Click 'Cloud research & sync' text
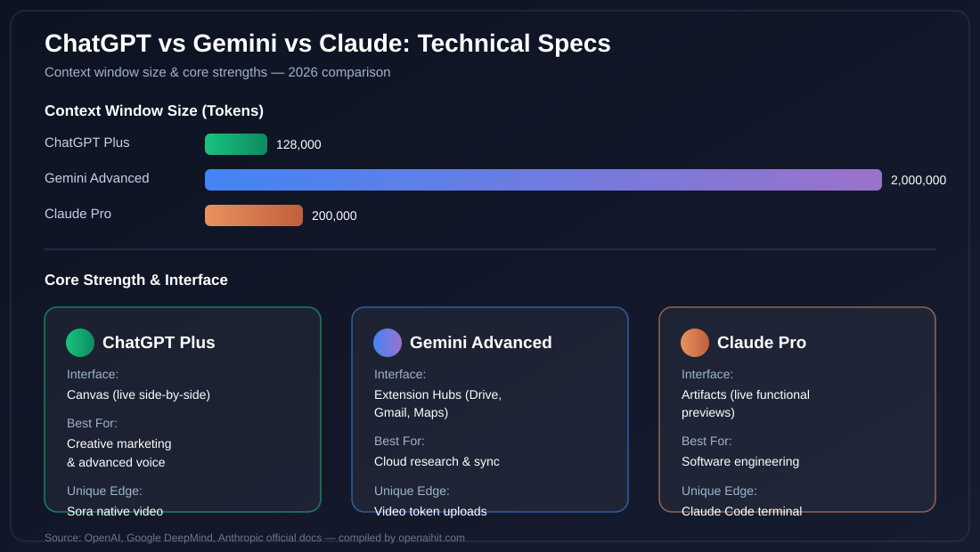The image size is (980, 552). (437, 462)
